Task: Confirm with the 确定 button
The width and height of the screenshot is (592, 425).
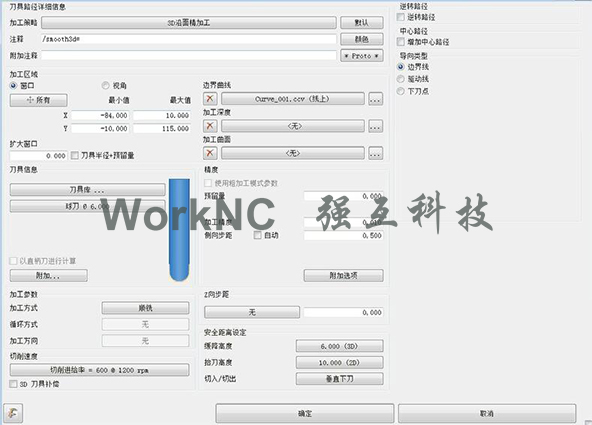Action: pyautogui.click(x=305, y=413)
